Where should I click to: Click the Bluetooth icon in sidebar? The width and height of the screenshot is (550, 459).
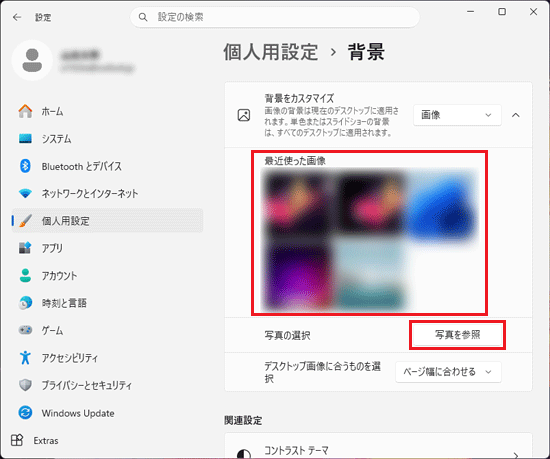25,166
